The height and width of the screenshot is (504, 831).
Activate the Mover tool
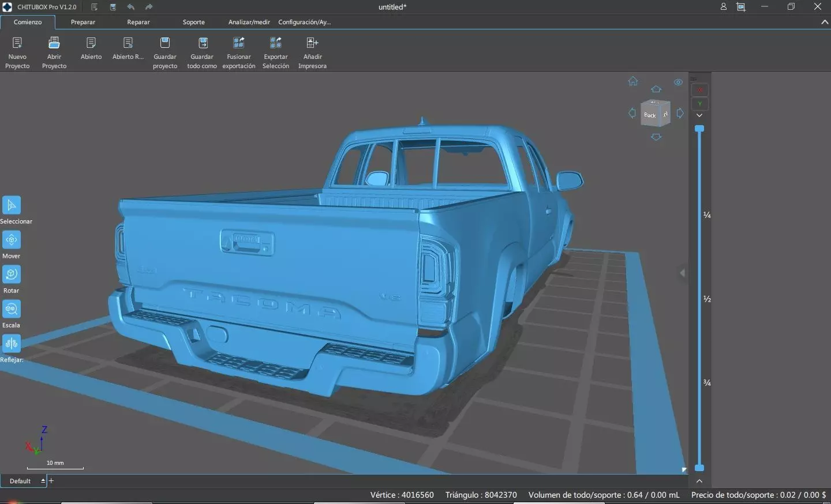tap(12, 240)
